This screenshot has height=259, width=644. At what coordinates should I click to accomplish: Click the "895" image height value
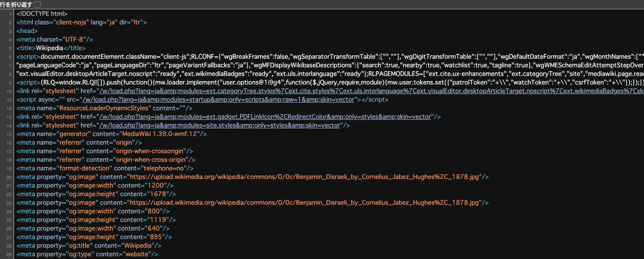pyautogui.click(x=156, y=237)
